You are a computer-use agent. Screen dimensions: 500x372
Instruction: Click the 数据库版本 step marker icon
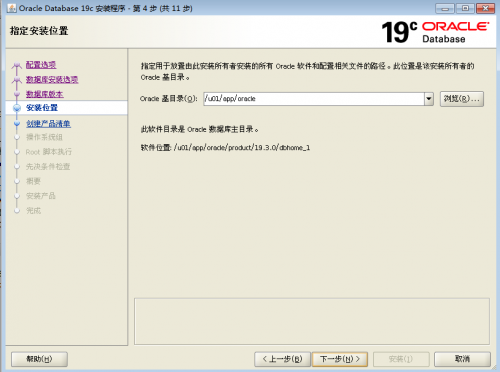coord(17,95)
